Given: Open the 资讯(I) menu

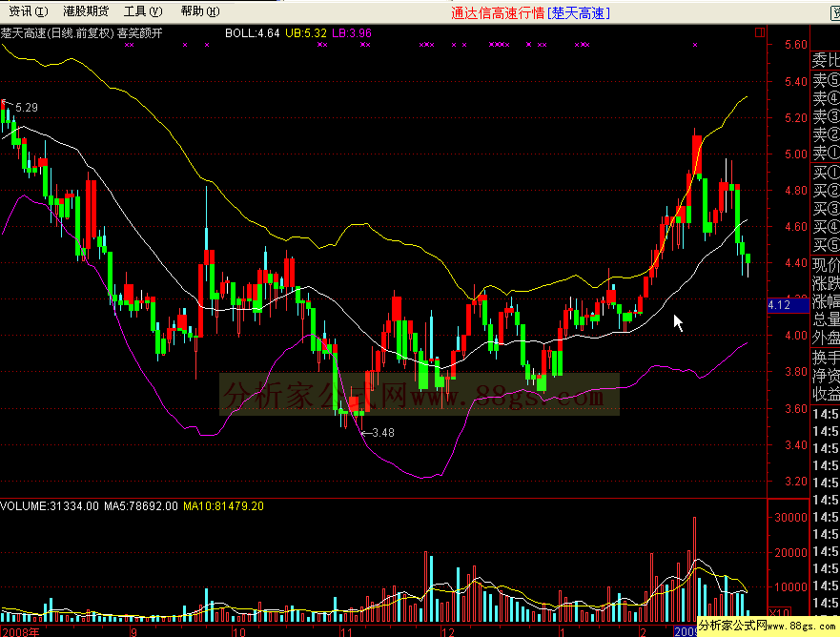Looking at the screenshot, I should [29, 11].
